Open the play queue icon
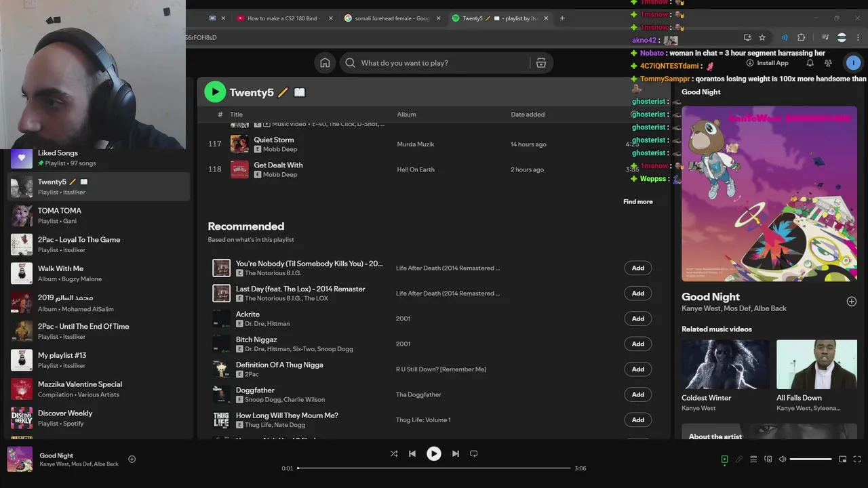 (753, 460)
